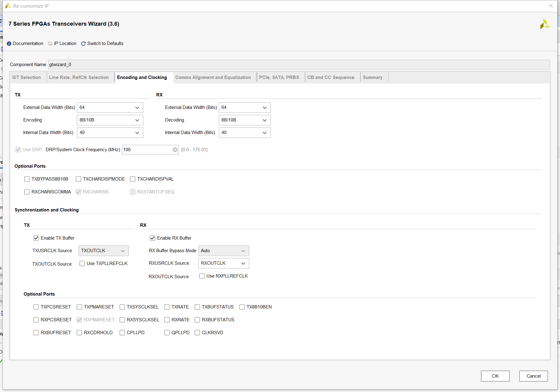560x392 pixels.
Task: Close the Re-customize IP dialog
Action: tap(551, 6)
